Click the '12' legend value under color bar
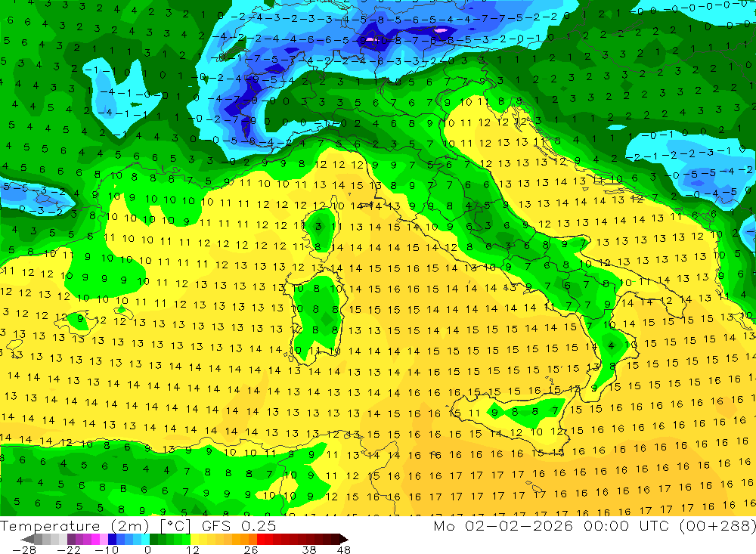This screenshot has height=554, width=756. tap(192, 549)
